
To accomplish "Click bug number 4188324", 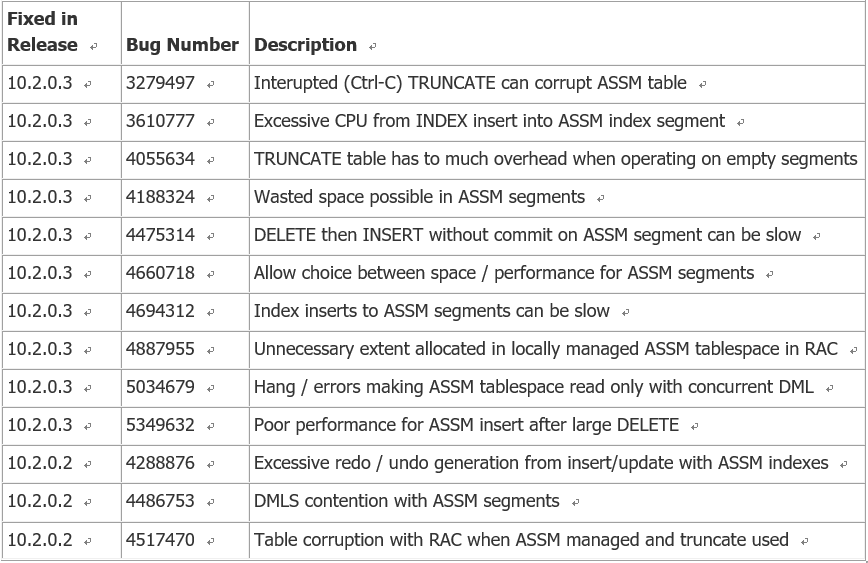I will [160, 197].
